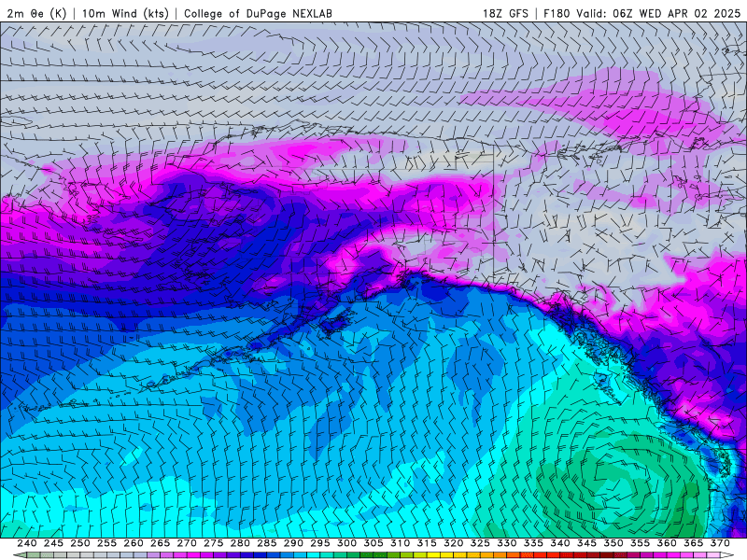Click the left arrow end of color bar

pyautogui.click(x=20, y=555)
